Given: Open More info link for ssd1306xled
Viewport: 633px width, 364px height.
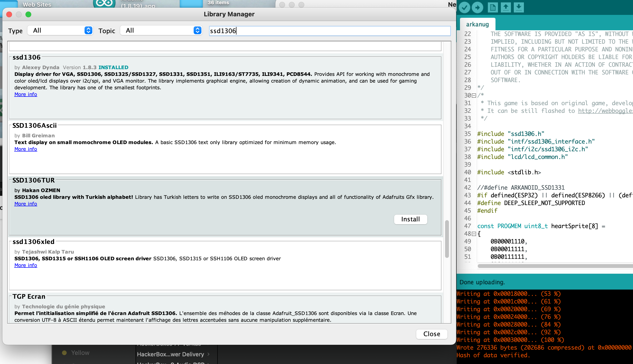Looking at the screenshot, I should coord(25,265).
